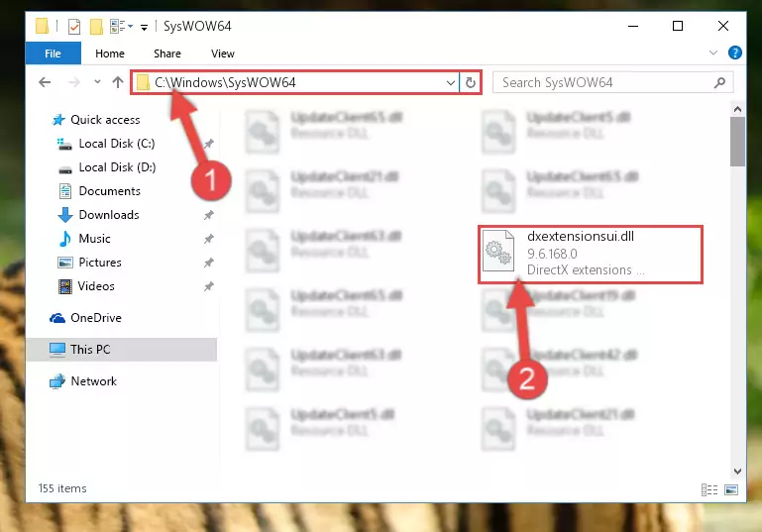Click the vertical scrollbar thumb
The width and height of the screenshot is (762, 532).
(x=737, y=142)
